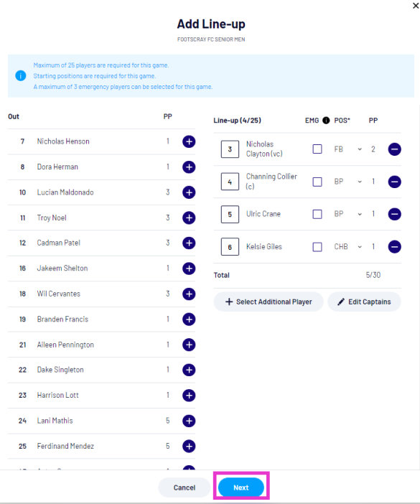Viewport: 420px width, 504px height.
Task: Expand BP position dropdown for Ulric Crane
Action: point(348,214)
